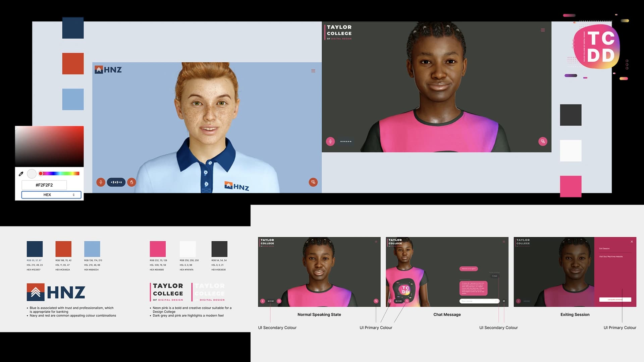644x362 pixels.
Task: Select large pink swatch under TCDD logo
Action: pos(571,186)
